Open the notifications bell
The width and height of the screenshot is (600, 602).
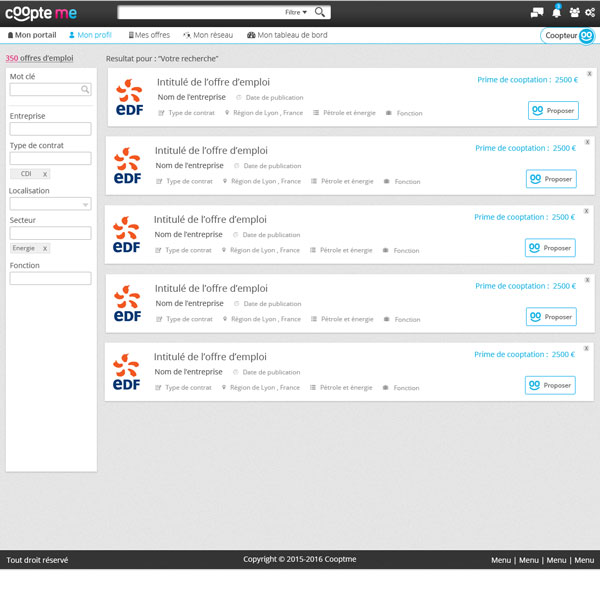(556, 12)
